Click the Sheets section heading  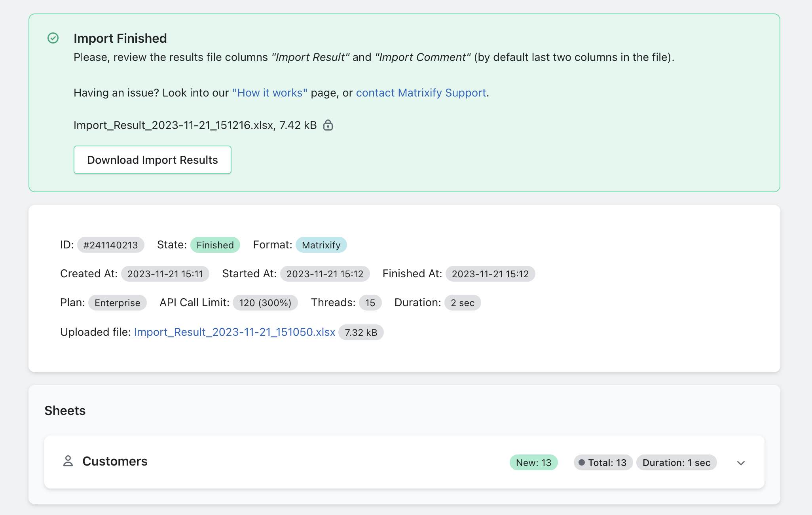[65, 411]
